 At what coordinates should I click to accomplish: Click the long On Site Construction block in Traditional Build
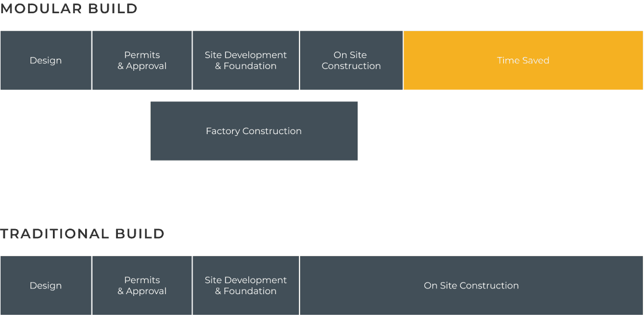coord(471,285)
